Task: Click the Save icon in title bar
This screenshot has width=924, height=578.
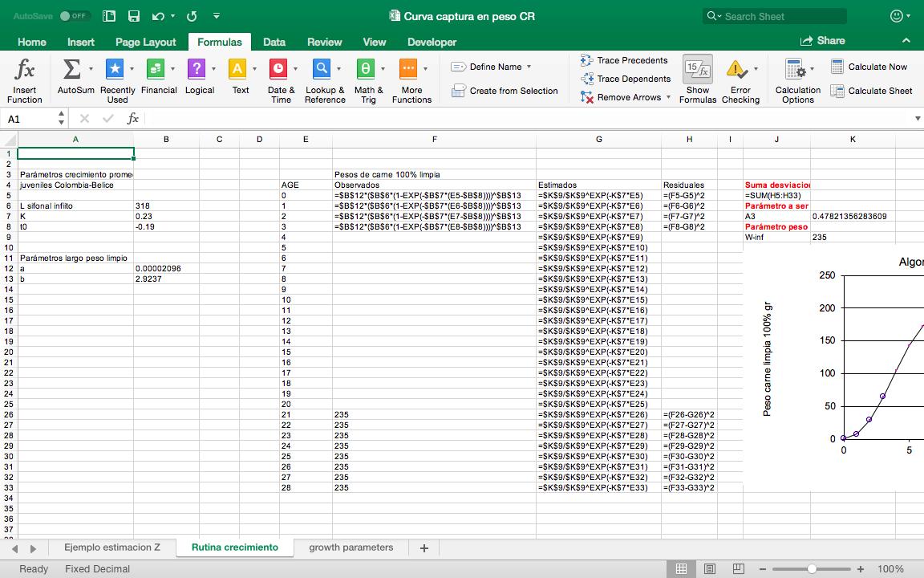Action: (x=134, y=17)
